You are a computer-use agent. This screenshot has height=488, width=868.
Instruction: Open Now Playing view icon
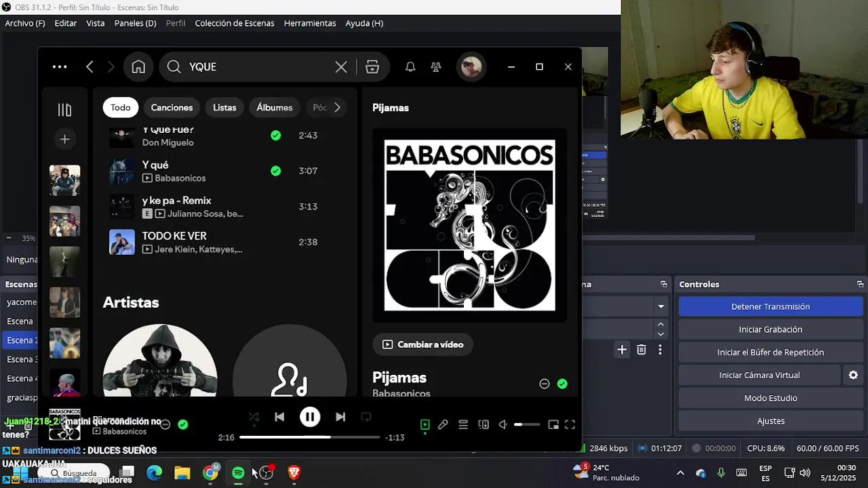tap(425, 425)
